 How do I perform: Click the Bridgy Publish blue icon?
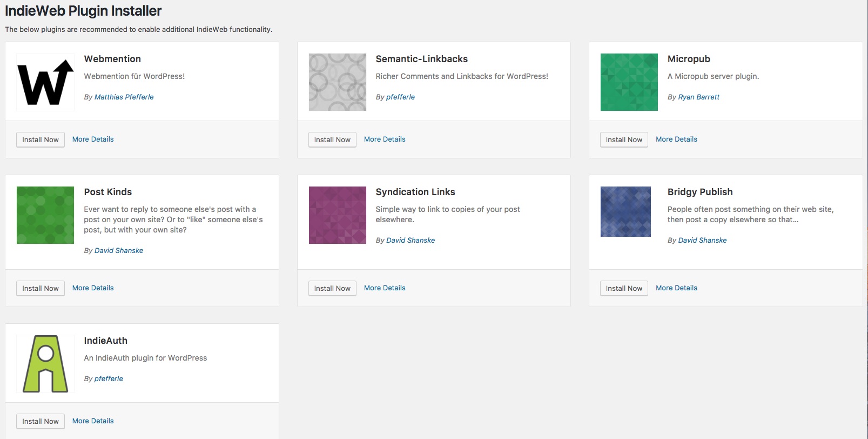pyautogui.click(x=625, y=211)
